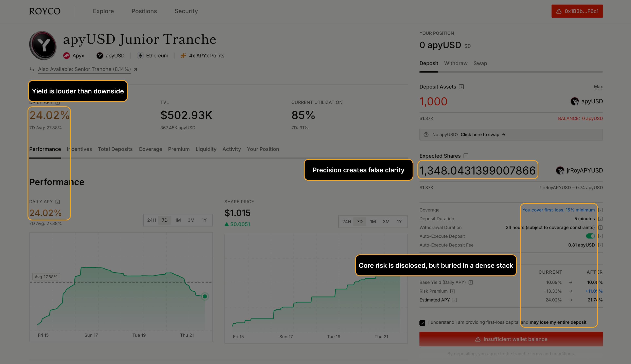Image resolution: width=631 pixels, height=364 pixels.
Task: Select 3M range on the Daily APY chart
Action: point(191,220)
